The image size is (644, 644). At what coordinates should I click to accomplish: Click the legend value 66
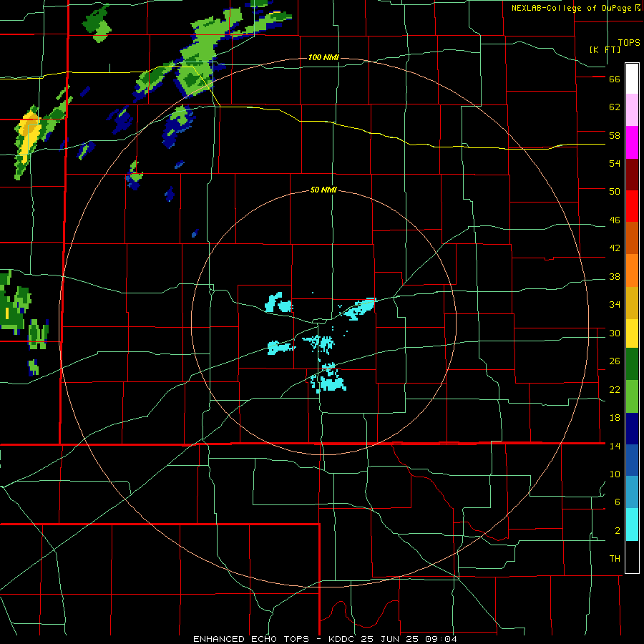615,79
